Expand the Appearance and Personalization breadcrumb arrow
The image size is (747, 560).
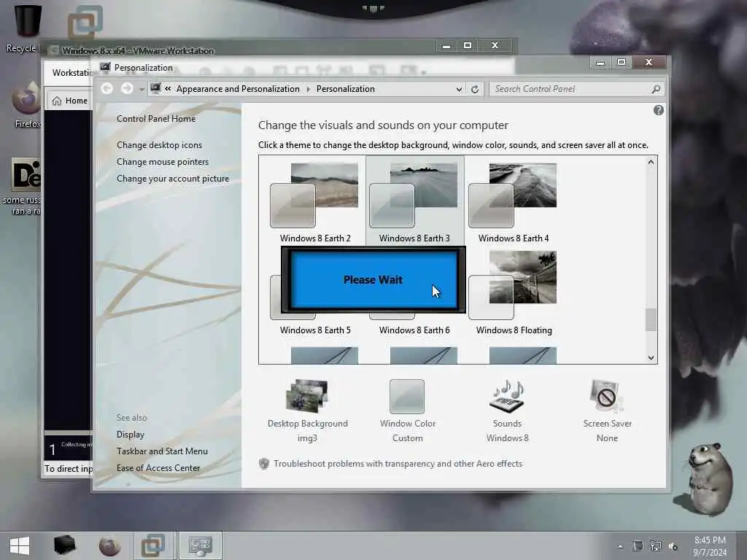coord(309,89)
